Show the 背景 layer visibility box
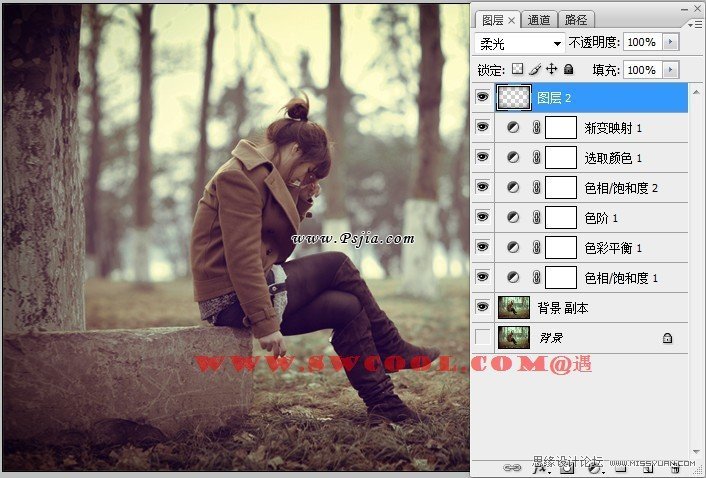This screenshot has width=706, height=478. click(482, 337)
